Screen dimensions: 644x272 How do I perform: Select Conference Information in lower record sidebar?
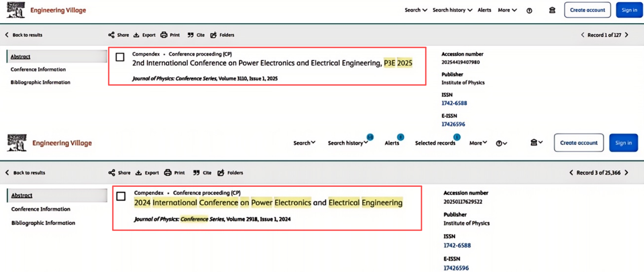[x=41, y=209]
